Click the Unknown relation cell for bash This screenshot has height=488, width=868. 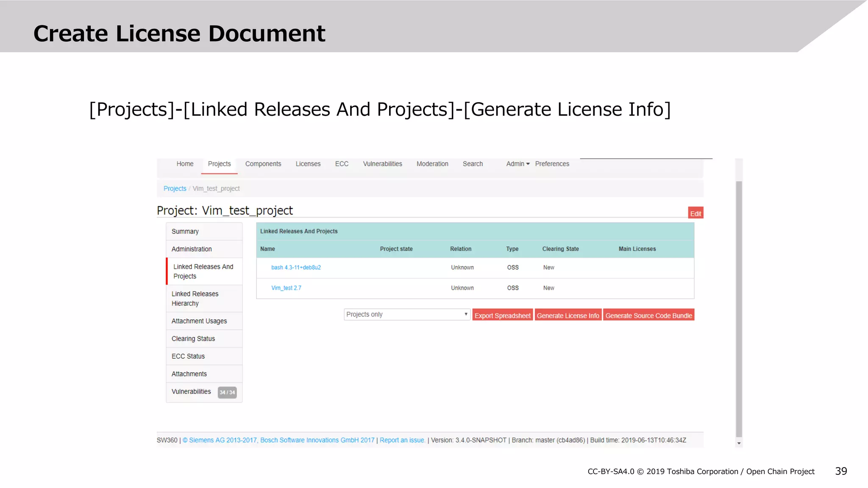(x=462, y=267)
